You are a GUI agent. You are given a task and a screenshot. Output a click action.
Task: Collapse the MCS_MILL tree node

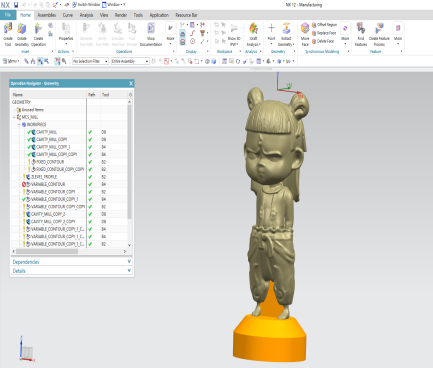(x=14, y=117)
